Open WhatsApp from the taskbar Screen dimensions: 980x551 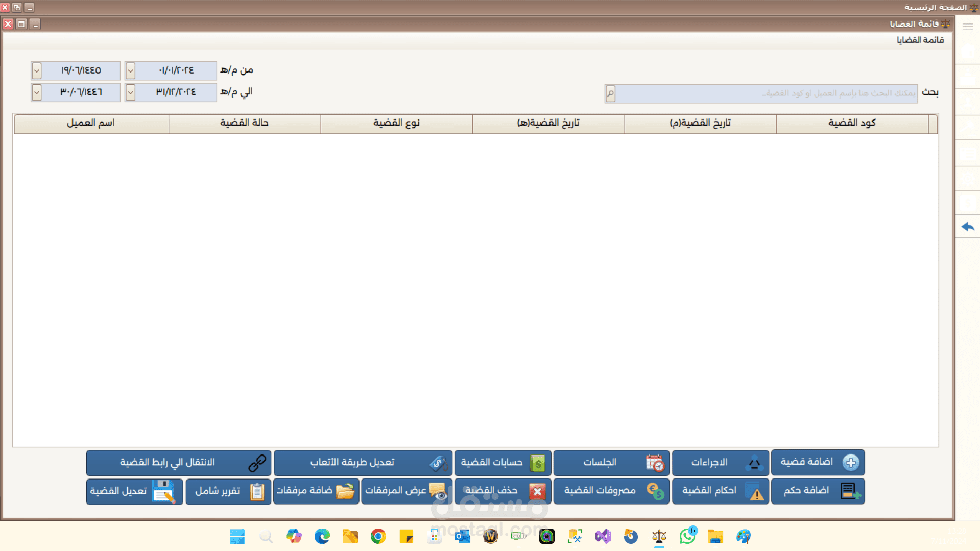687,536
